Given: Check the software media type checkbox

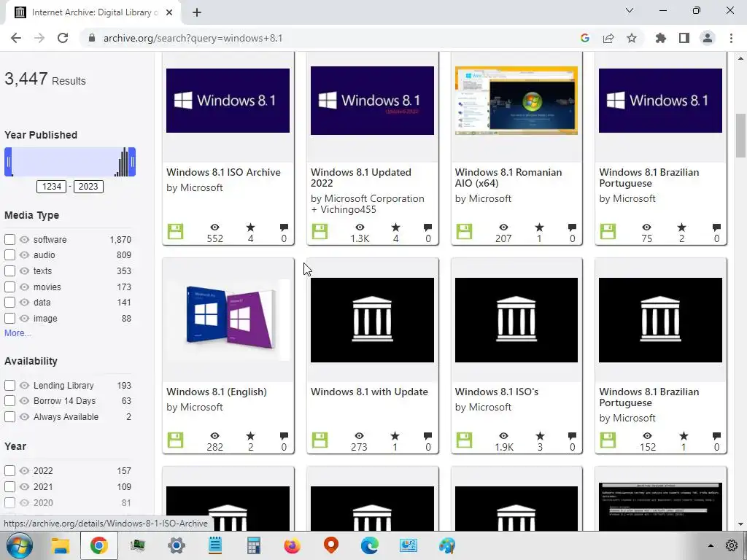Looking at the screenshot, I should pyautogui.click(x=9, y=239).
